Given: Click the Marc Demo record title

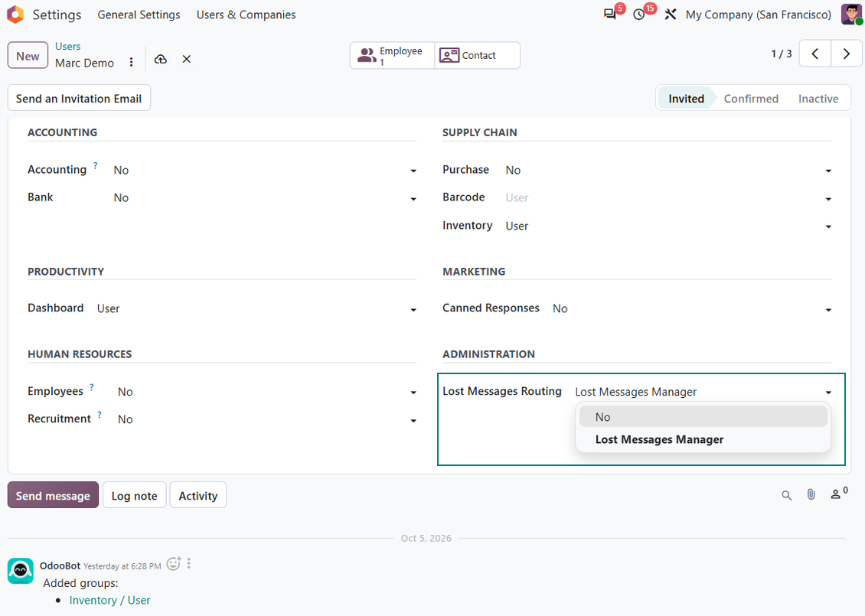Looking at the screenshot, I should 84,63.
